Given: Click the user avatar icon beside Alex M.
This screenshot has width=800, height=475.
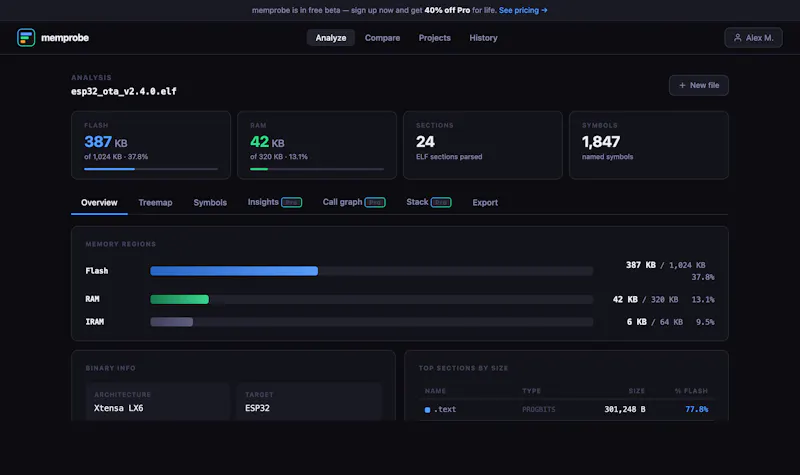Looking at the screenshot, I should [x=737, y=38].
